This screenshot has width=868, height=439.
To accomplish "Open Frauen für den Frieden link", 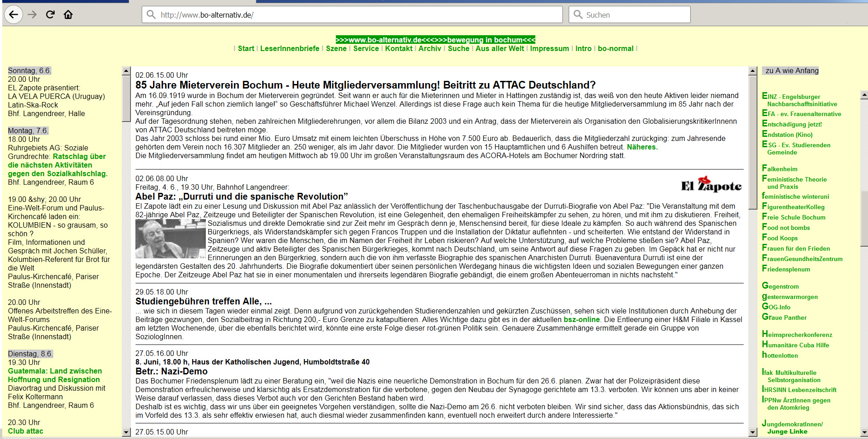I will 796,248.
